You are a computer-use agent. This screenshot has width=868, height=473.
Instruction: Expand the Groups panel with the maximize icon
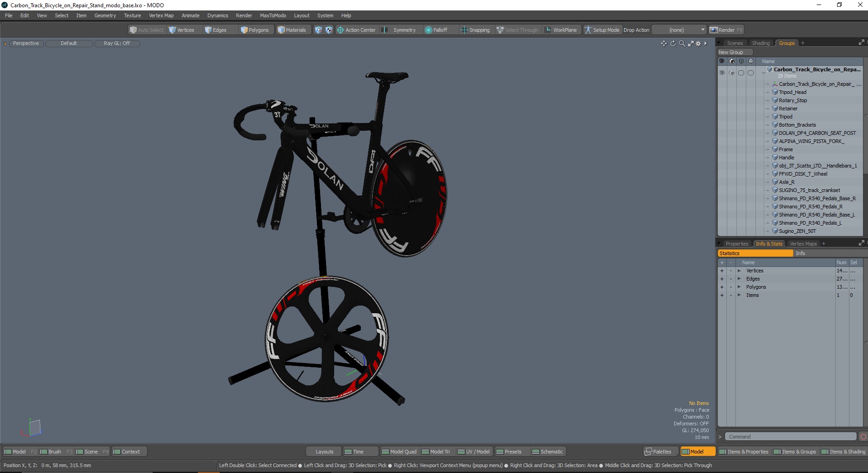tap(861, 43)
